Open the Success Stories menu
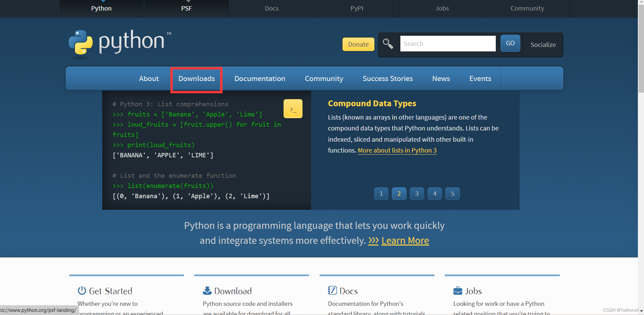 [388, 79]
